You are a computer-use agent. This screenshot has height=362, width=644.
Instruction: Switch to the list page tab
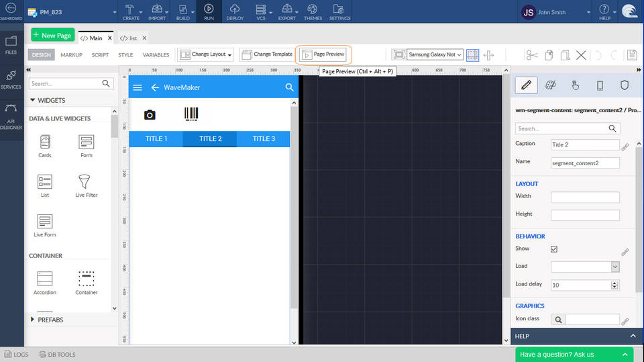[132, 38]
